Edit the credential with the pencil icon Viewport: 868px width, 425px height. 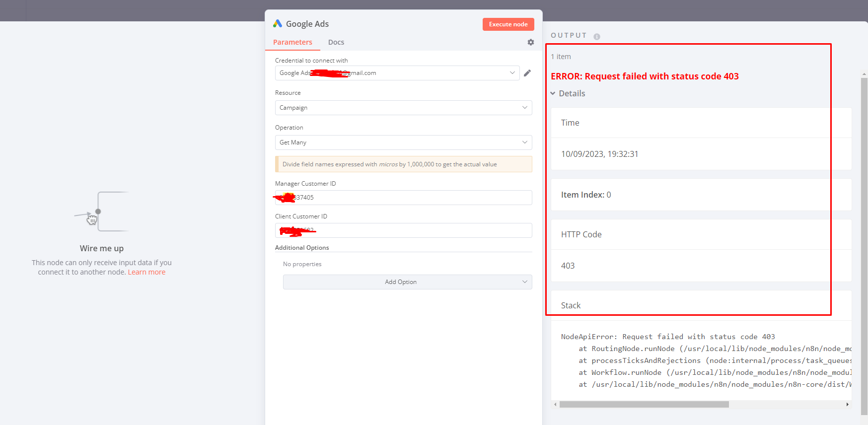(527, 73)
